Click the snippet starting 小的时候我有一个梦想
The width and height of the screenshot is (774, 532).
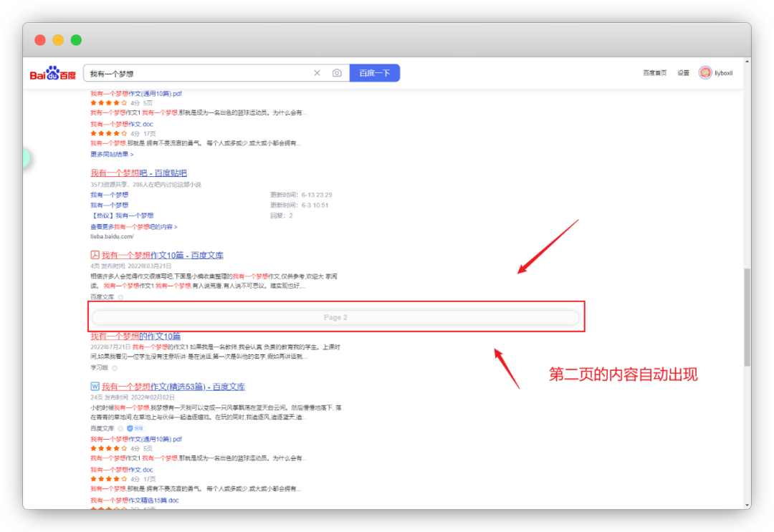(x=216, y=412)
